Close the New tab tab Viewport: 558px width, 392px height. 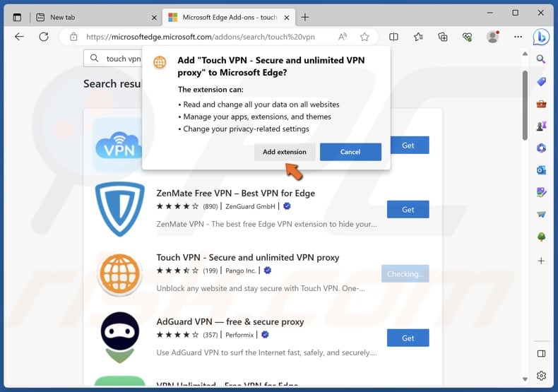pyautogui.click(x=154, y=18)
